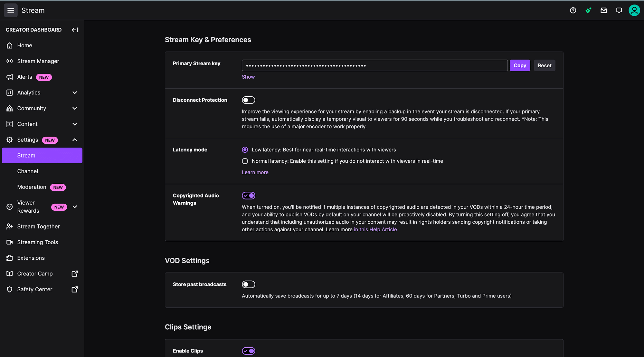The height and width of the screenshot is (357, 644).
Task: Click the Streaming Tools camera icon
Action: coord(10,242)
